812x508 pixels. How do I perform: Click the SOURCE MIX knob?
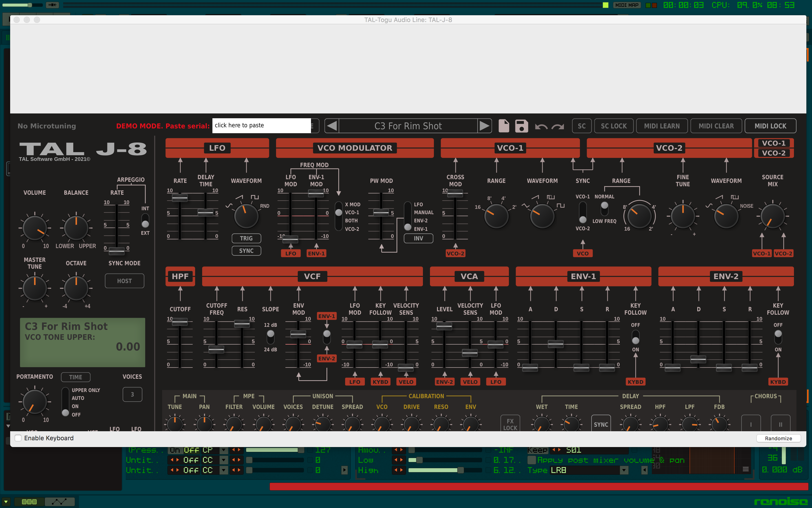(773, 216)
